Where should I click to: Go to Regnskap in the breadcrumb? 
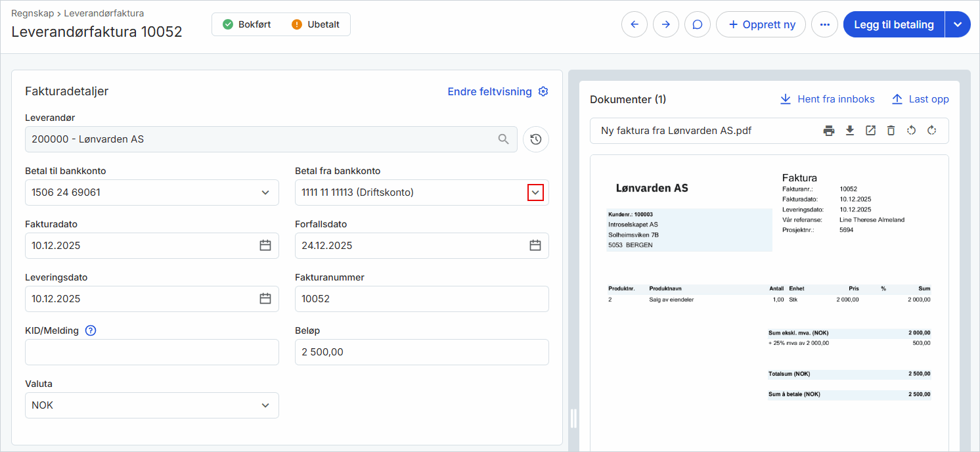pyautogui.click(x=33, y=13)
